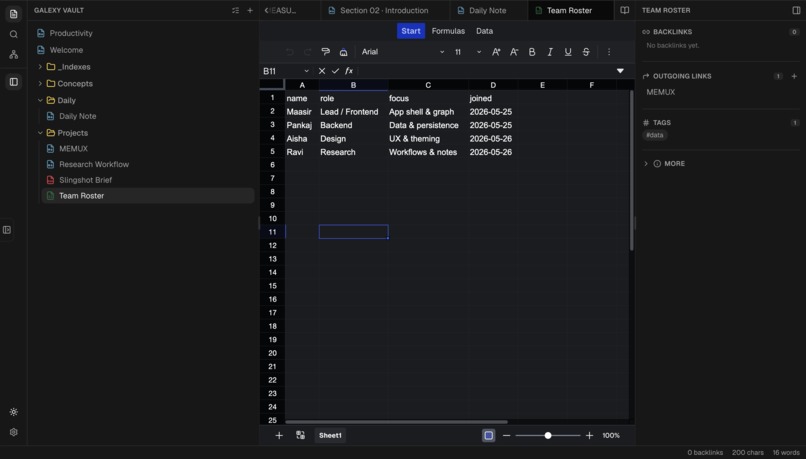Switch to the Formulas ribbon tab
Viewport: 806px width, 459px height.
coord(448,31)
